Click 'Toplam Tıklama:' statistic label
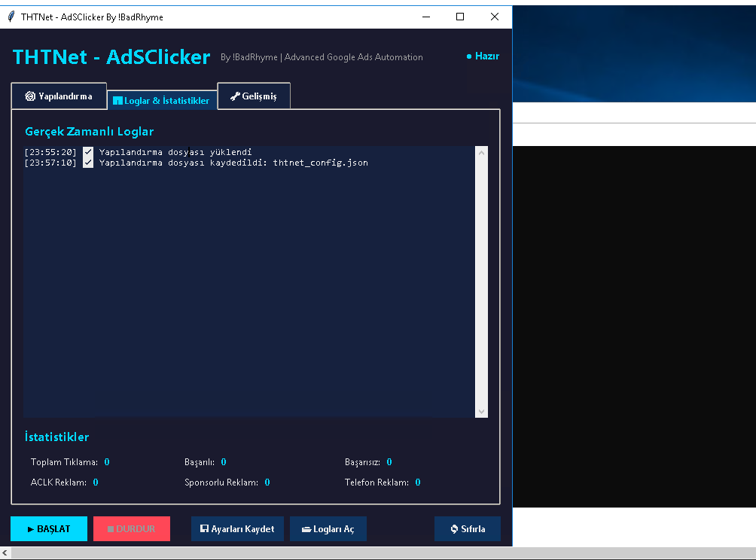This screenshot has height=560, width=756. [x=64, y=462]
